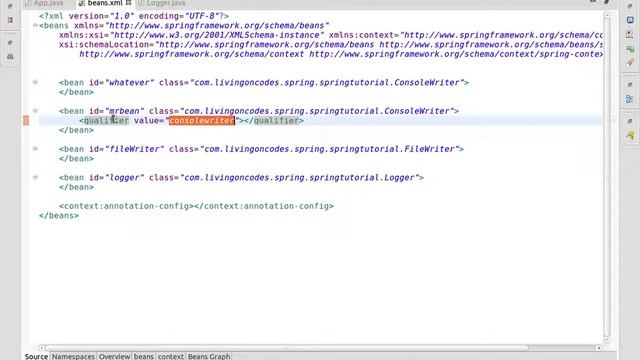Click the id value "logger"

(x=124, y=178)
